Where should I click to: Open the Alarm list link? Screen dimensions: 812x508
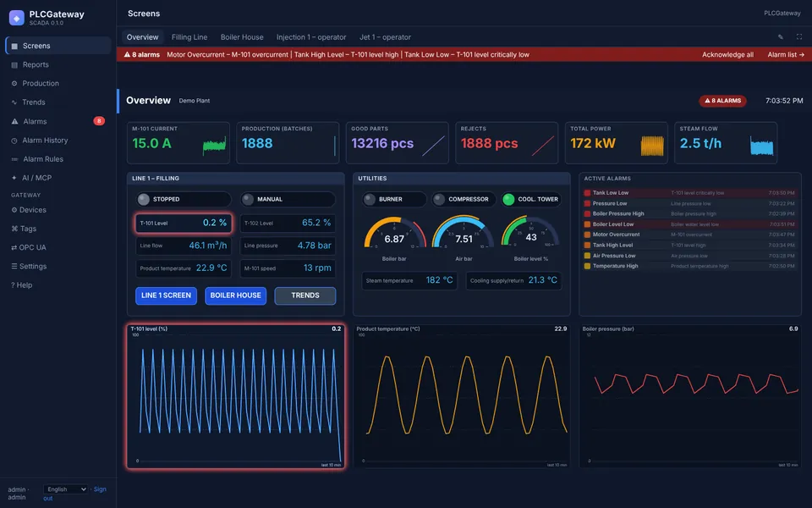(x=786, y=54)
